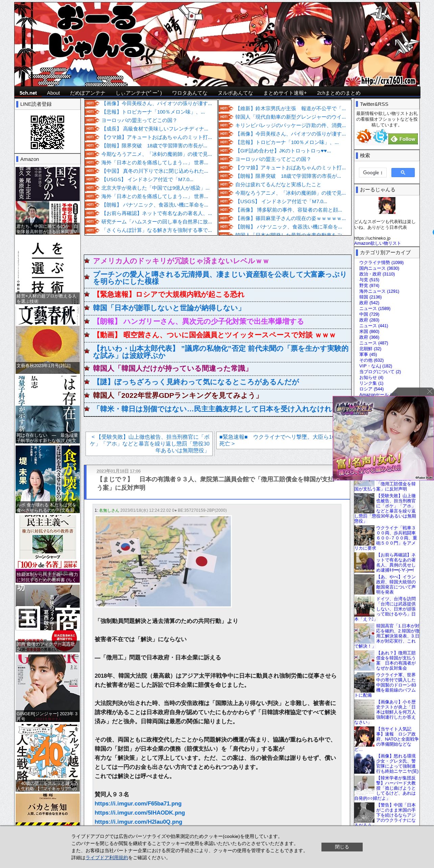Open headline 【朗報】ハンガリーさん少子化対策

coord(198,321)
